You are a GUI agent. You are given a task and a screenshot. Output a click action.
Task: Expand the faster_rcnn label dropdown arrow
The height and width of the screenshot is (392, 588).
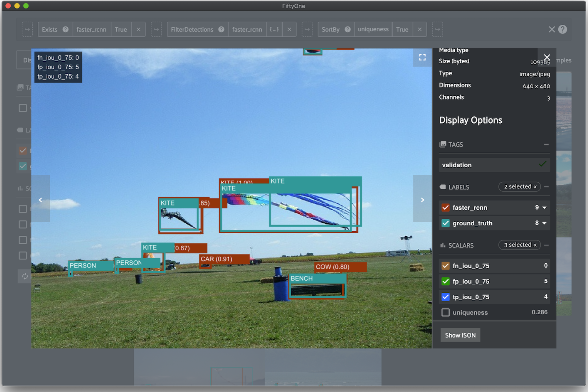544,208
